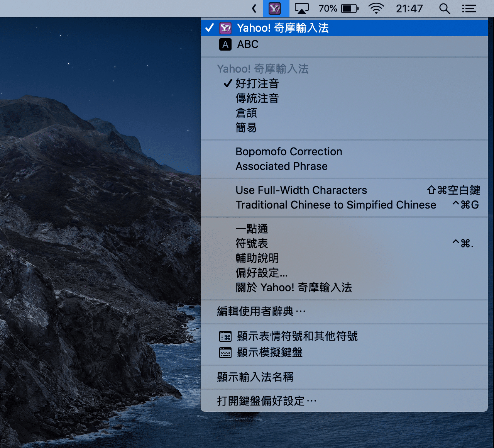
Task: Click the 70% battery percentage text
Action: [x=328, y=8]
